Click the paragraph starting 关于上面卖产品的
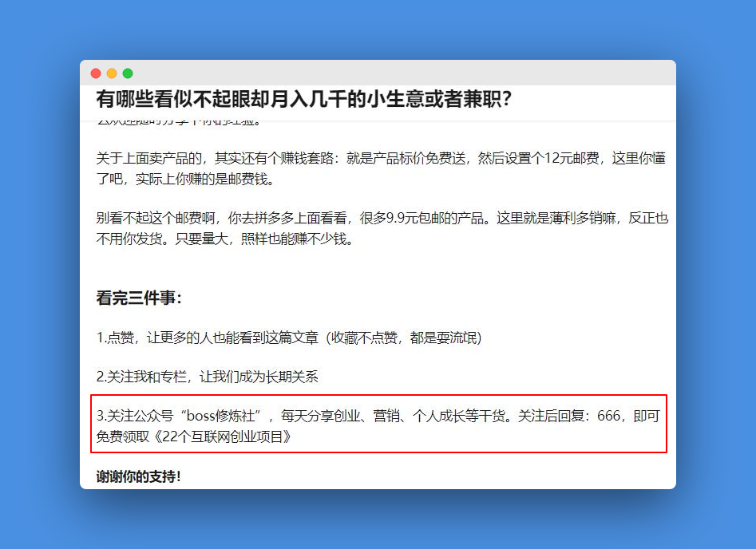This screenshot has width=756, height=549. tap(381, 168)
